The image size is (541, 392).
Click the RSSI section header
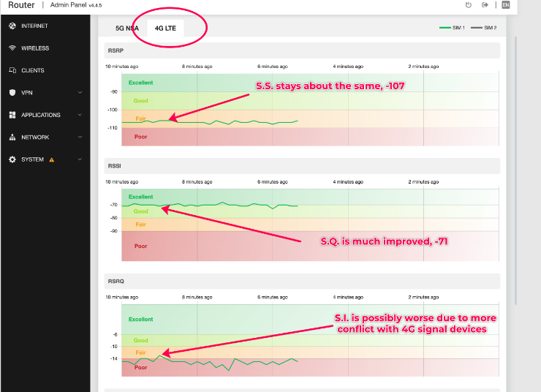302,166
